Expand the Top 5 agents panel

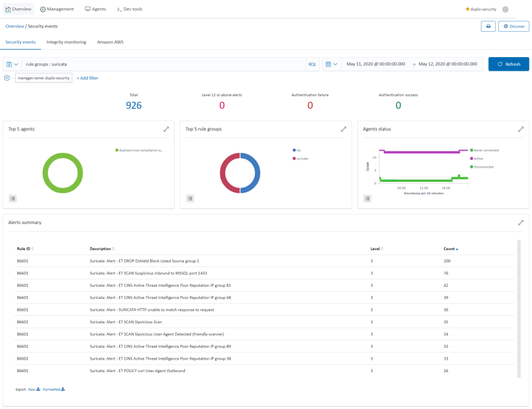(166, 129)
